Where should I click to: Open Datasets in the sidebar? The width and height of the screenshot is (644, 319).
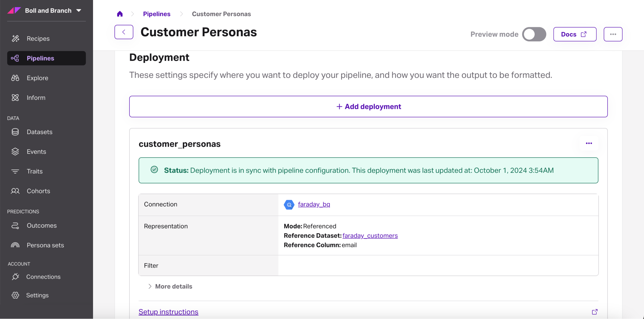(39, 132)
